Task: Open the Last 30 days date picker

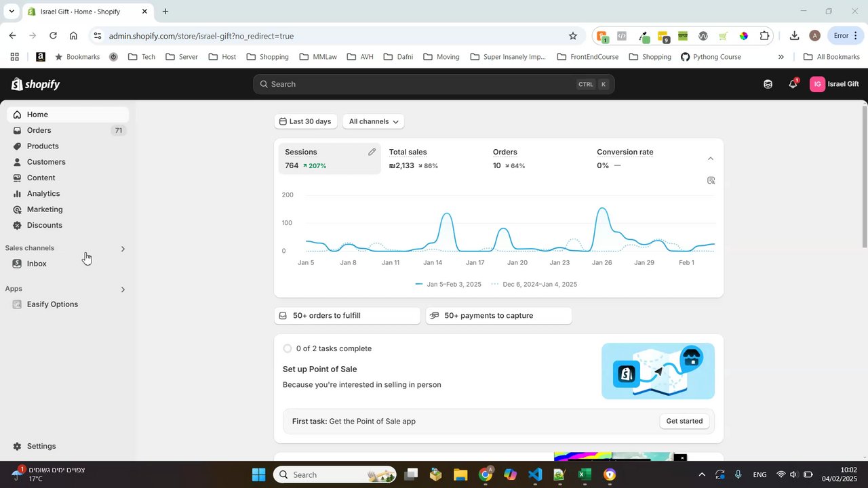Action: click(x=306, y=121)
